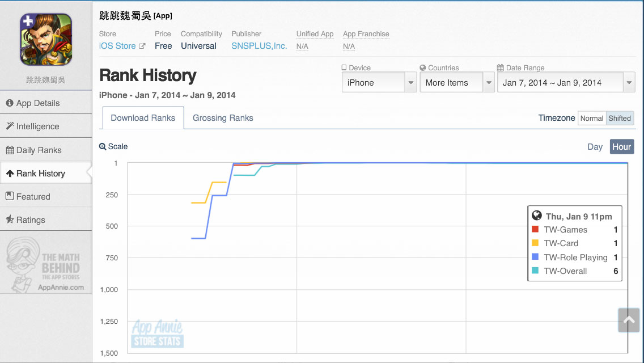This screenshot has height=363, width=644.
Task: Open the iOS Store link
Action: click(x=117, y=46)
